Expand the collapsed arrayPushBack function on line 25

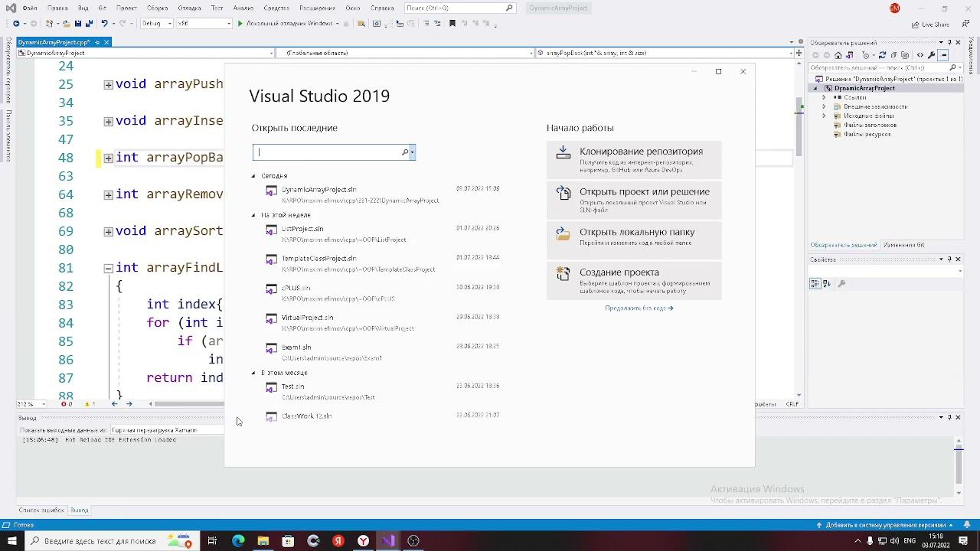coord(108,85)
